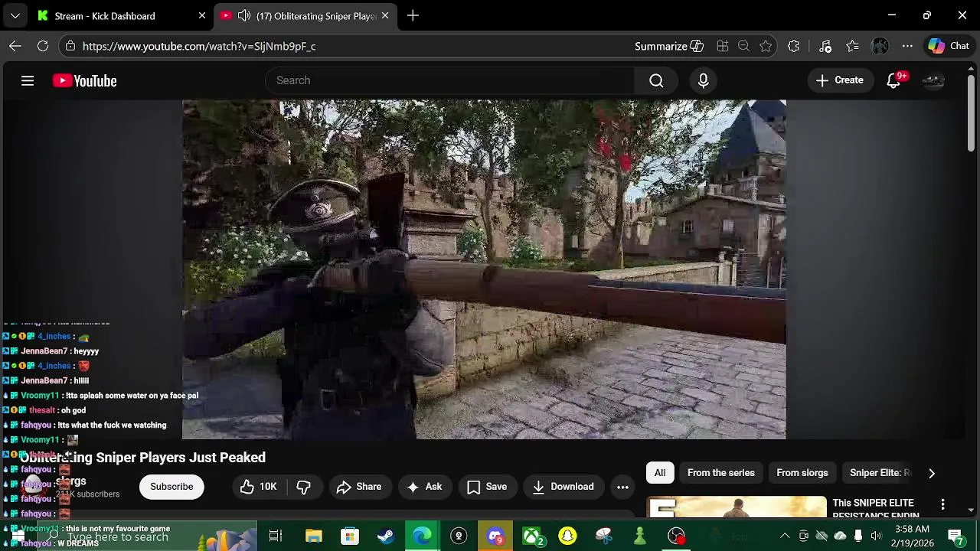The height and width of the screenshot is (551, 980).
Task: Open the green chess pawn taskbar app
Action: point(640,536)
